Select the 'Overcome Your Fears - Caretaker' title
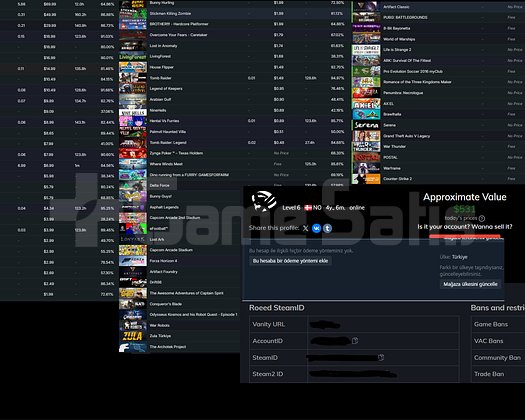525x420 pixels. click(x=178, y=35)
